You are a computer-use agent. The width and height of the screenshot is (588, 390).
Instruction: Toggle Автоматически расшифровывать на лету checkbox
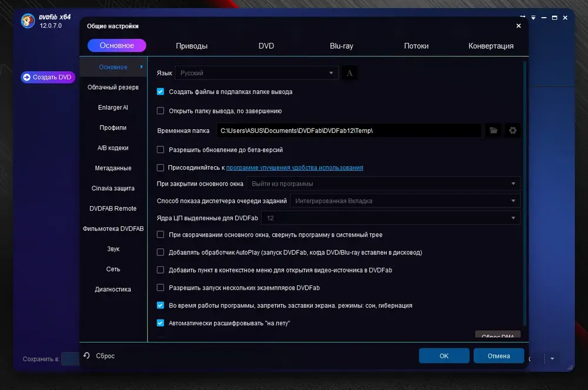(x=161, y=323)
